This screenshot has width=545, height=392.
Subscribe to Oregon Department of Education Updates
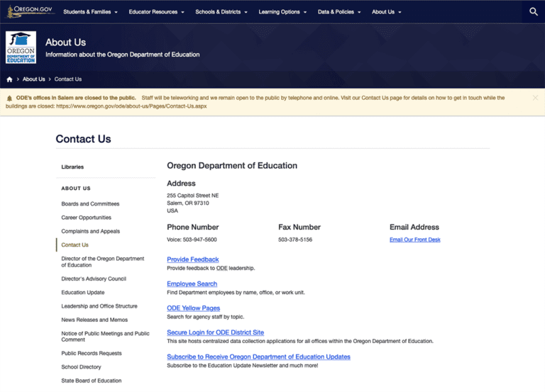coord(258,357)
